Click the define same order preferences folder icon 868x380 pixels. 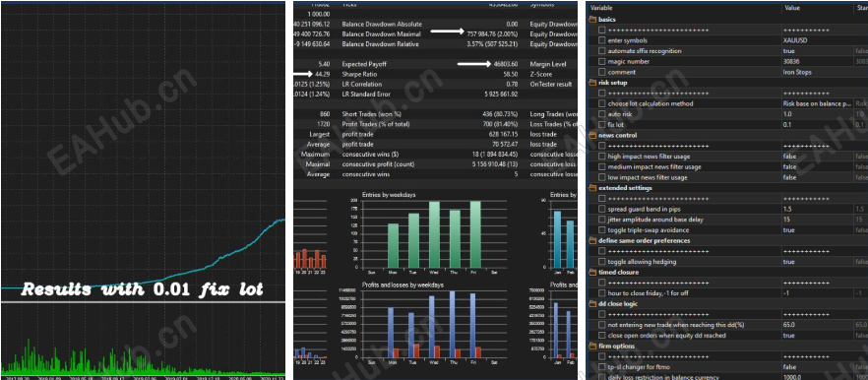coord(592,240)
